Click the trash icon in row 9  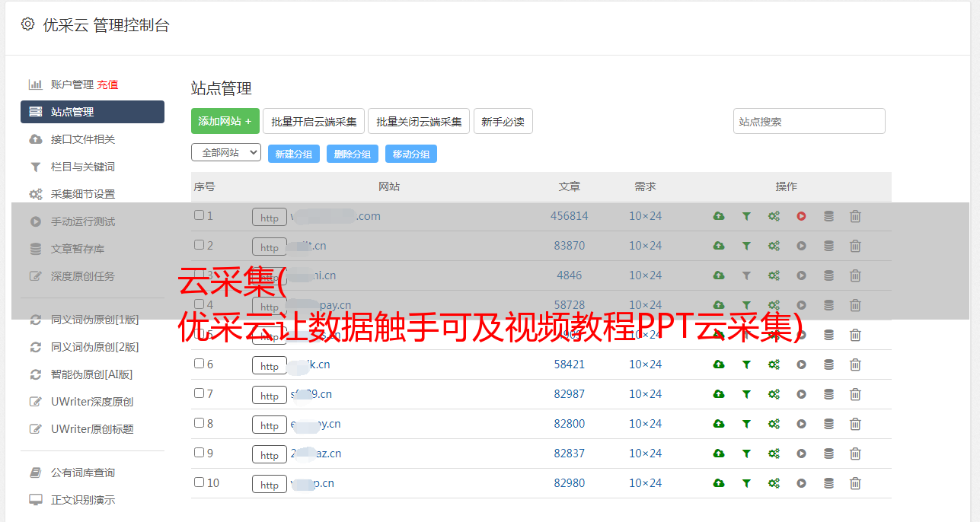coord(855,454)
